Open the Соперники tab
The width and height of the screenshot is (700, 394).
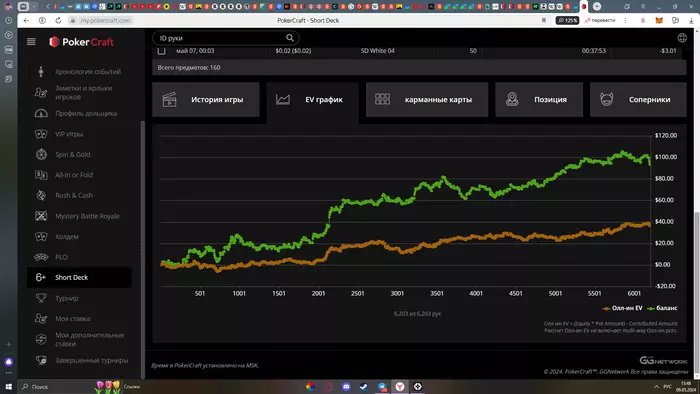(x=638, y=100)
